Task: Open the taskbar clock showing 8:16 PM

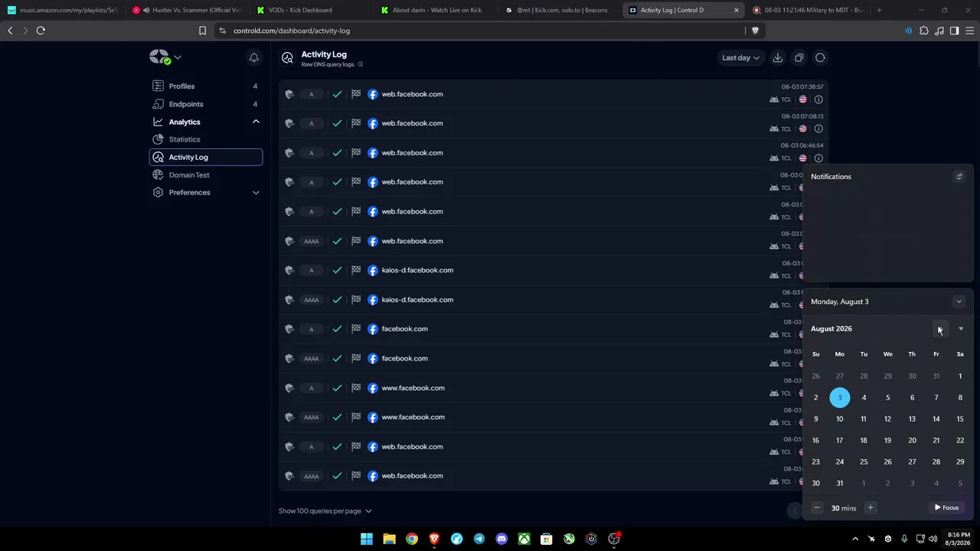Action: 959,539
